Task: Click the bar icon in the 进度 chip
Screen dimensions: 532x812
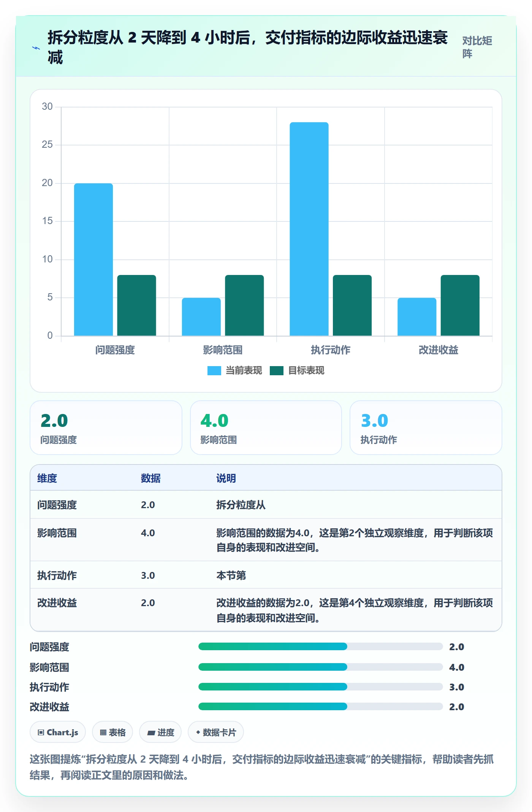Action: (151, 733)
